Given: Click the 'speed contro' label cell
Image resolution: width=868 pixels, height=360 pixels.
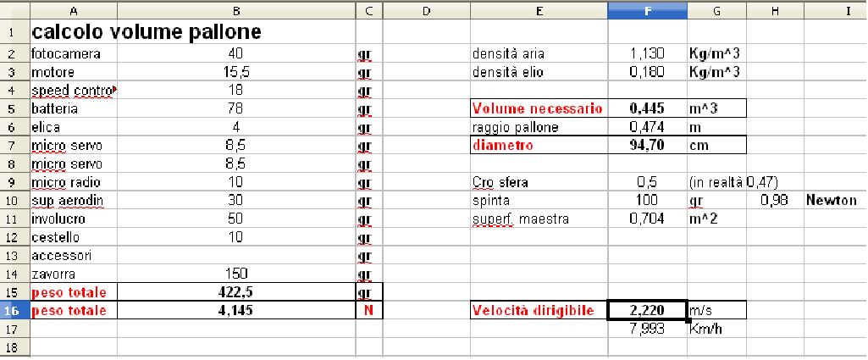Looking at the screenshot, I should click(74, 91).
